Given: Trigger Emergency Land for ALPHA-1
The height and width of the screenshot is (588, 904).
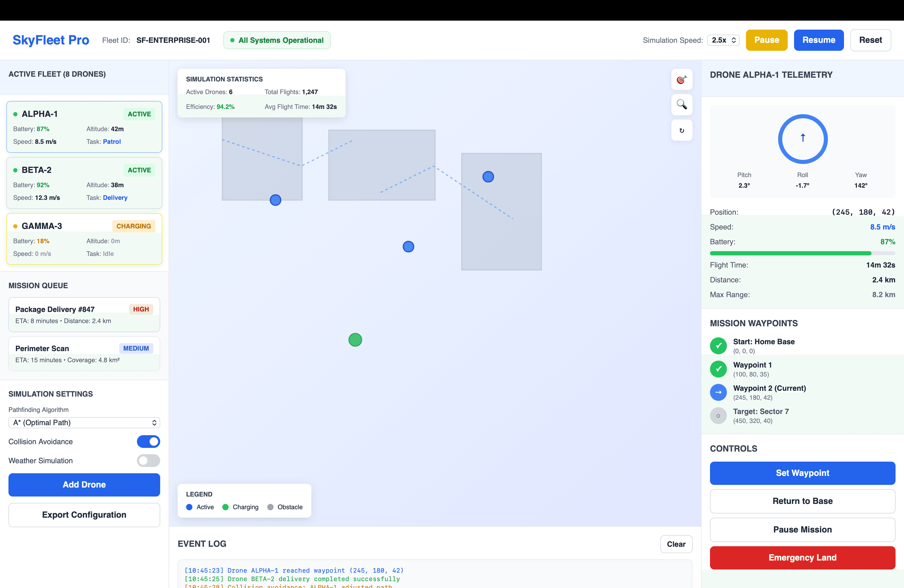Looking at the screenshot, I should [802, 558].
